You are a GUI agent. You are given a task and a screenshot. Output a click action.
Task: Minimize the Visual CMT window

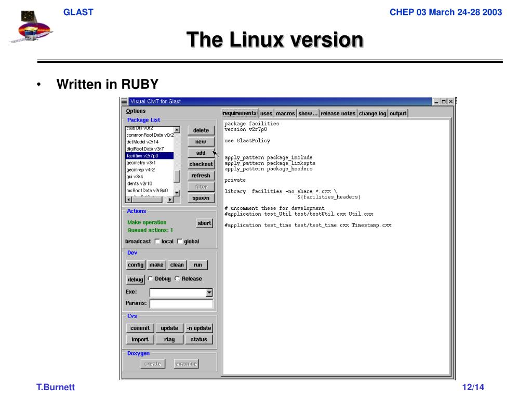tap(436, 101)
